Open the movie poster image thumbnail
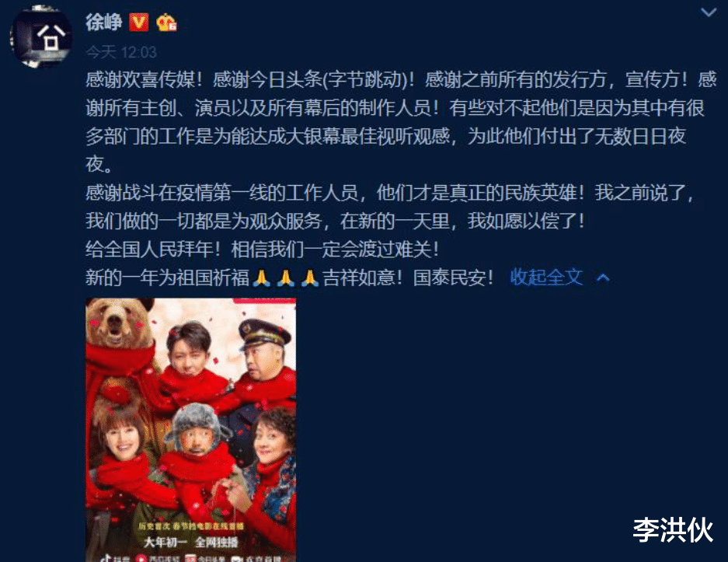 click(191, 430)
